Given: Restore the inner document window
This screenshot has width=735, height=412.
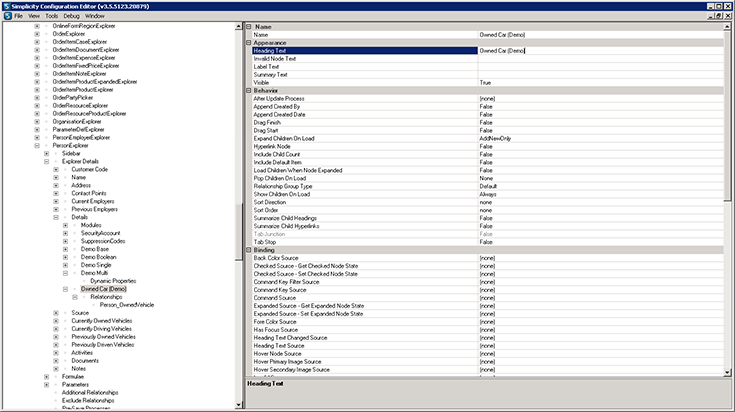Looking at the screenshot, I should (719, 16).
